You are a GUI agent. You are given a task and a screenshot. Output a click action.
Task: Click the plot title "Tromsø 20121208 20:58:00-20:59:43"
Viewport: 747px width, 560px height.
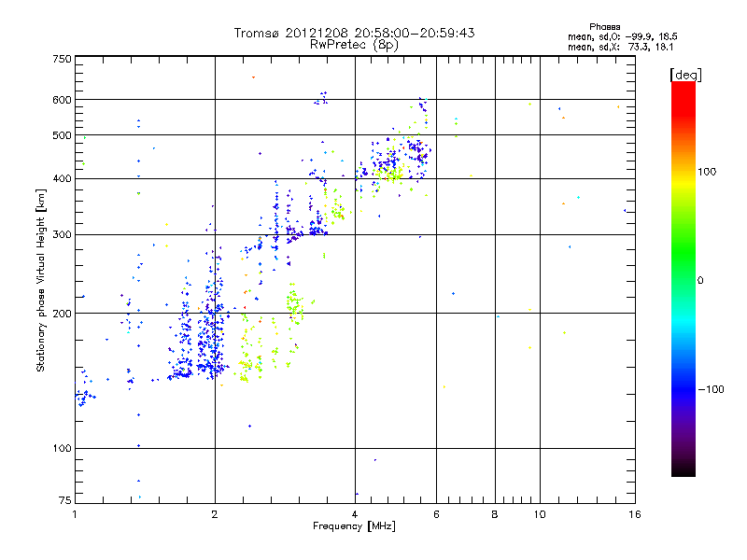click(354, 33)
